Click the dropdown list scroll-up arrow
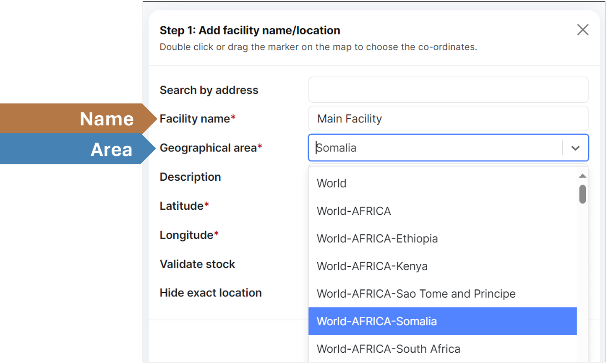The image size is (611, 364). pyautogui.click(x=582, y=176)
